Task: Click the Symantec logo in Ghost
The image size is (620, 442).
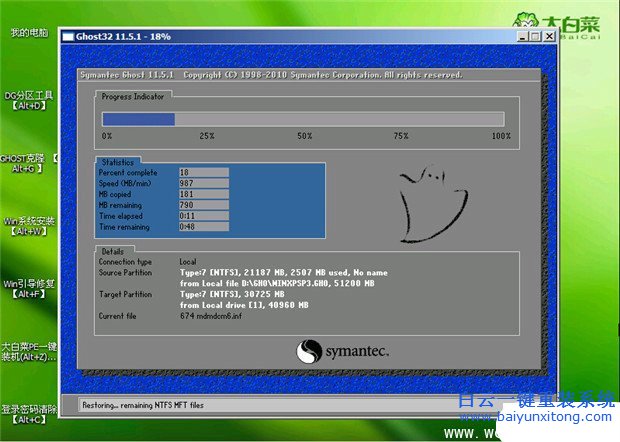Action: [x=342, y=351]
